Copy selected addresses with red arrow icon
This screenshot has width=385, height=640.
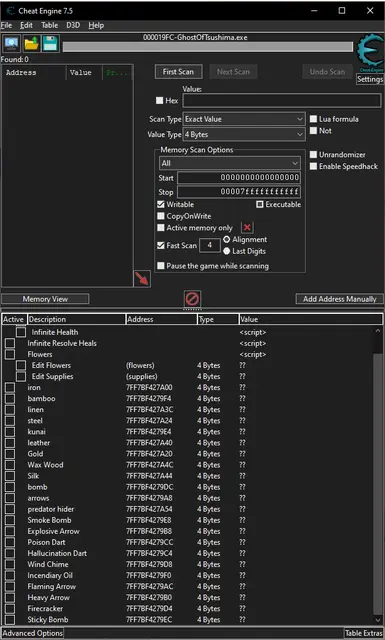(x=142, y=279)
